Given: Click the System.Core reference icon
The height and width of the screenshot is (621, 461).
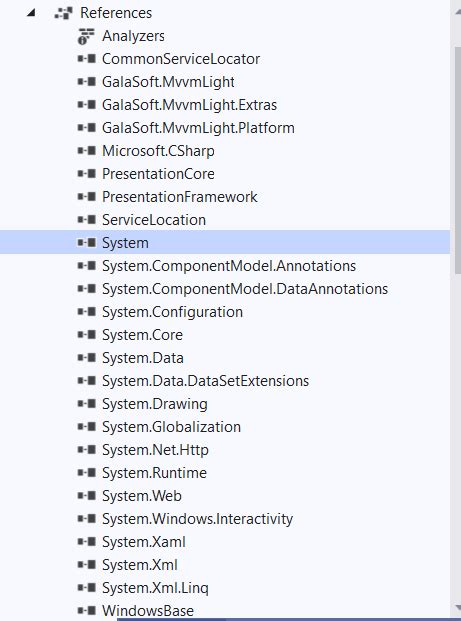Looking at the screenshot, I should pyautogui.click(x=87, y=335).
